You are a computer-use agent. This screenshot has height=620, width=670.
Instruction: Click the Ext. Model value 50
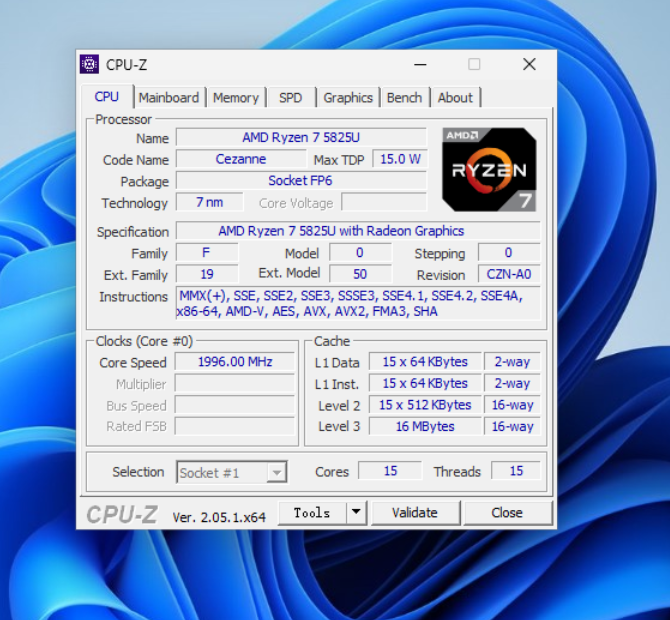pos(360,274)
